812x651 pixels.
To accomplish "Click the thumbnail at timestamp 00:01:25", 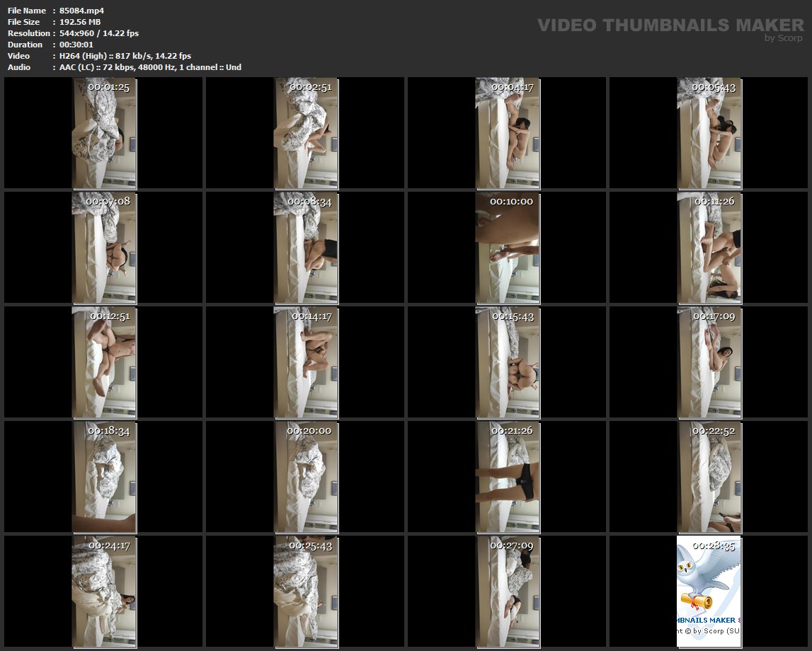I will click(104, 133).
